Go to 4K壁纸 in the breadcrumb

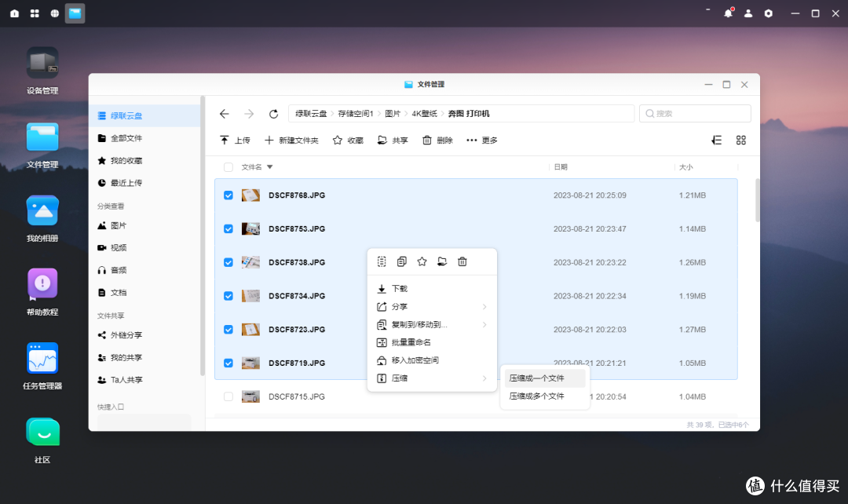[424, 114]
